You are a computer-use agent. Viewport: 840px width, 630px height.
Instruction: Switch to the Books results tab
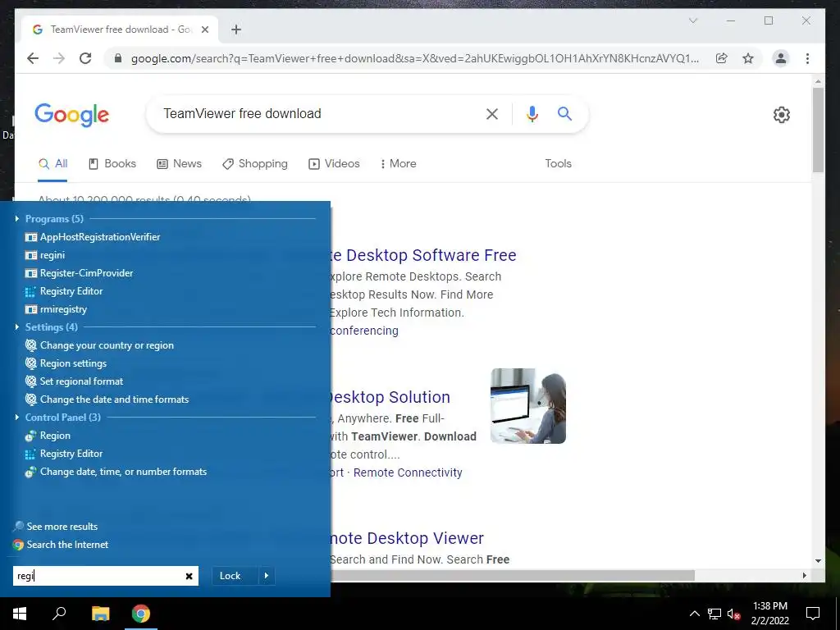(x=112, y=164)
